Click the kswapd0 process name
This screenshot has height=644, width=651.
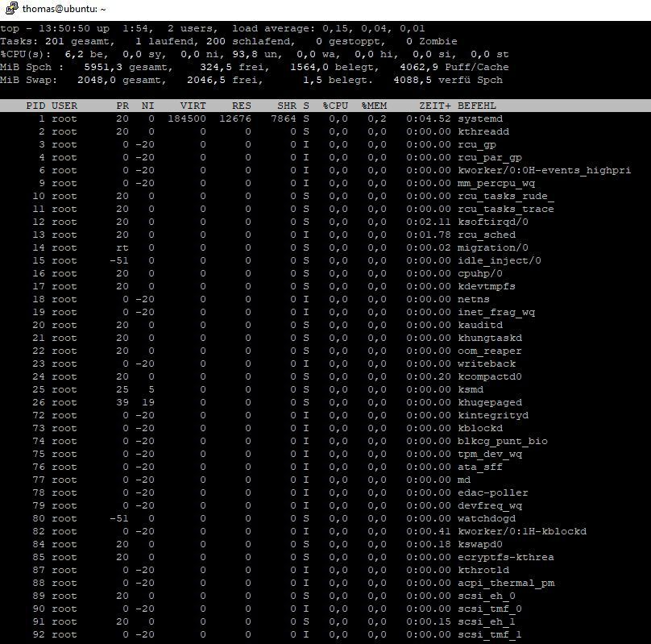[x=480, y=544]
